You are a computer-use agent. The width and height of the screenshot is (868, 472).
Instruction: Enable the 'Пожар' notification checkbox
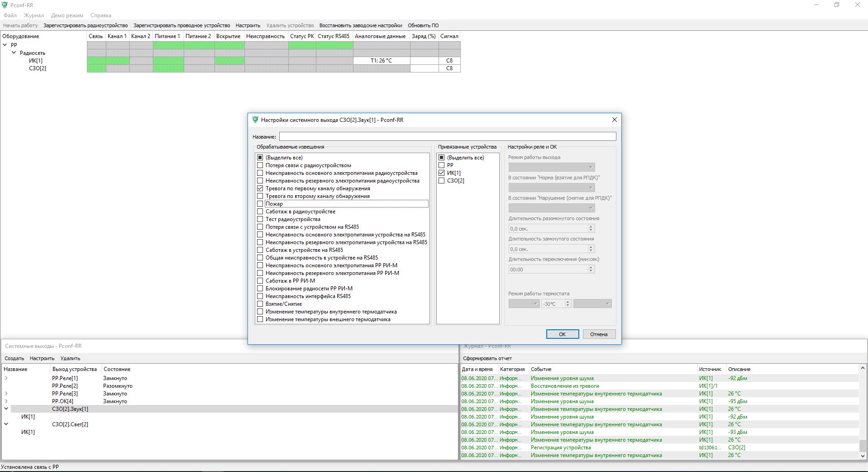click(260, 204)
